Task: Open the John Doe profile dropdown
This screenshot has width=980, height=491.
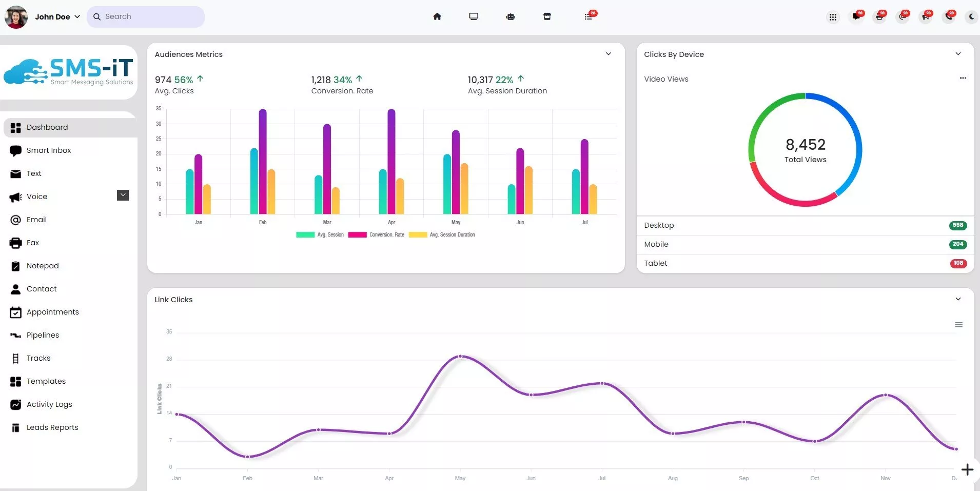Action: click(x=57, y=17)
